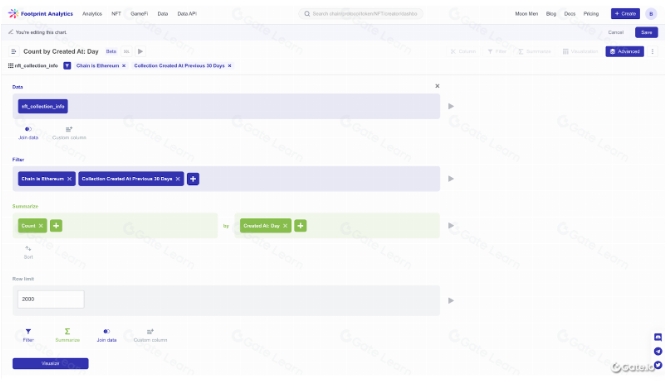Open the Analytics menu
The height and width of the screenshot is (382, 672).
coord(92,14)
